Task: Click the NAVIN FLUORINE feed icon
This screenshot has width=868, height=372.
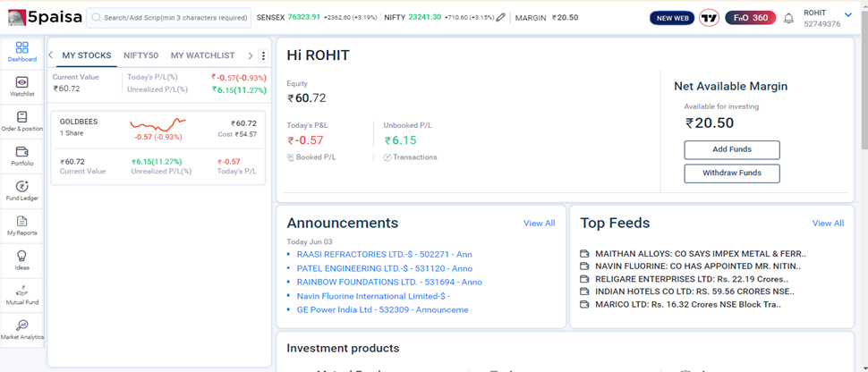Action: (x=584, y=266)
